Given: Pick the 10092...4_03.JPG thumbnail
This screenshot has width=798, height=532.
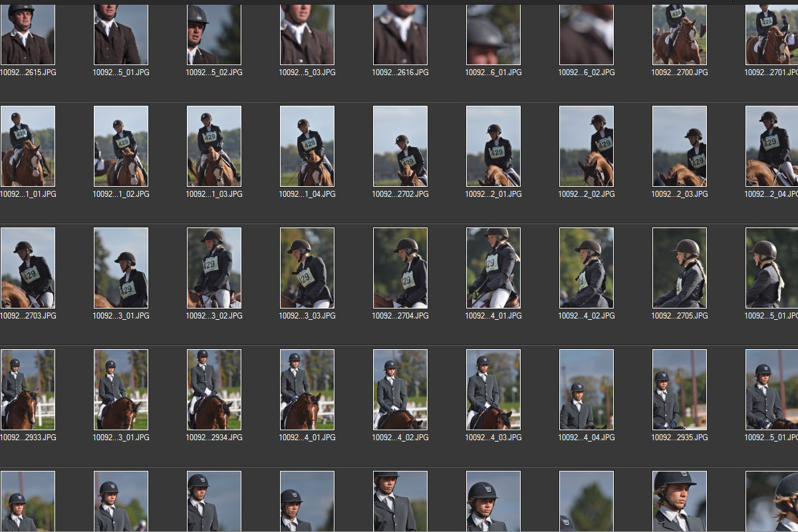Looking at the screenshot, I should tap(493, 390).
